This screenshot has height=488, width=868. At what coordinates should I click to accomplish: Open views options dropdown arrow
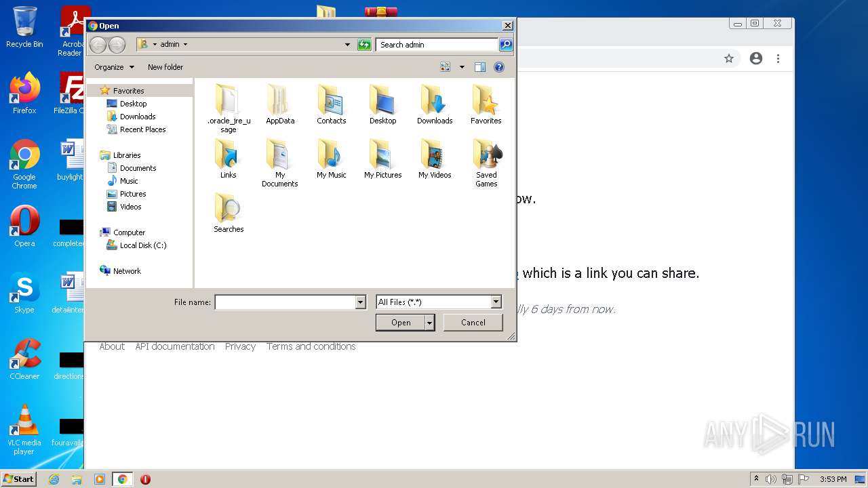pos(462,67)
